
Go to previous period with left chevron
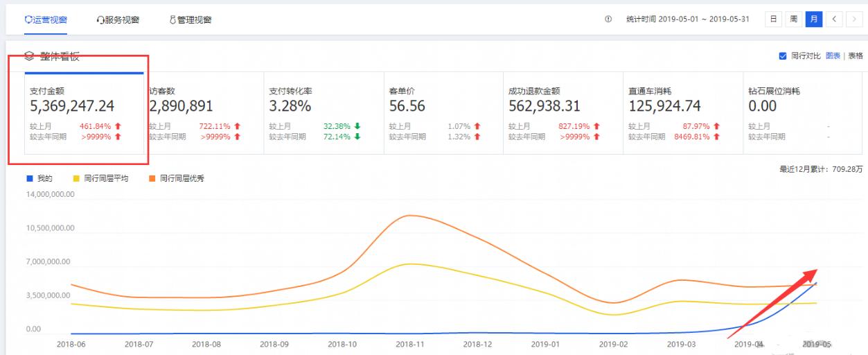(835, 19)
